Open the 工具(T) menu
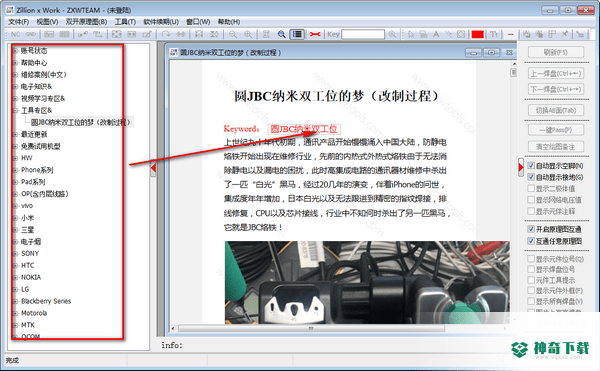This screenshot has width=600, height=371. [125, 22]
